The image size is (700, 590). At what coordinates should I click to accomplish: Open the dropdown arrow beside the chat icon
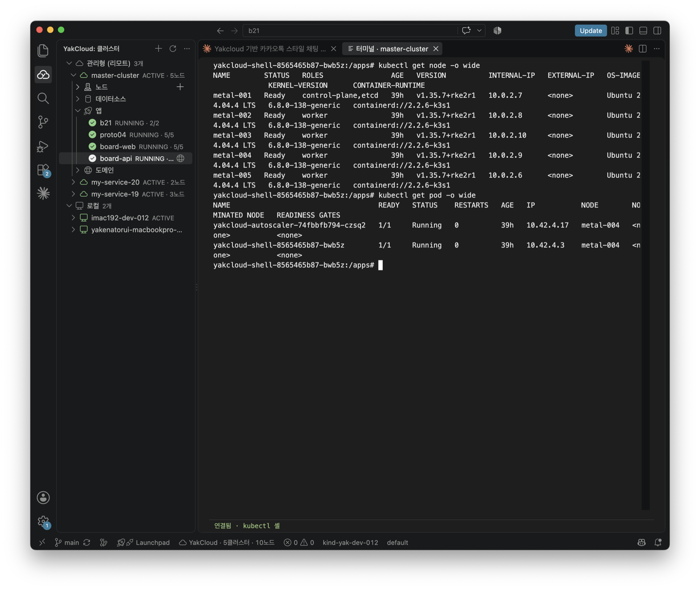479,30
